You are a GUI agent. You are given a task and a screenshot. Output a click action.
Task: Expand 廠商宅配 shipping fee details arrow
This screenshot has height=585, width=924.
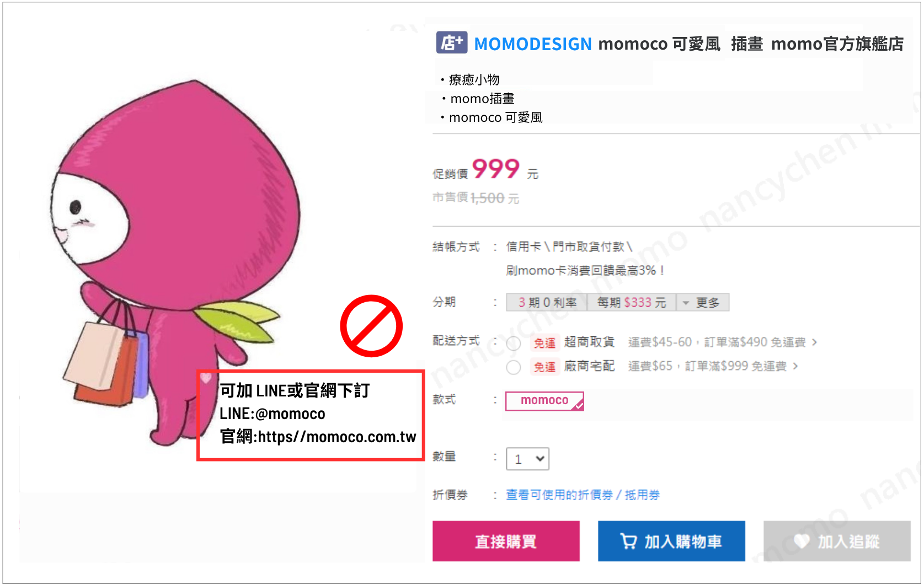[x=795, y=366]
